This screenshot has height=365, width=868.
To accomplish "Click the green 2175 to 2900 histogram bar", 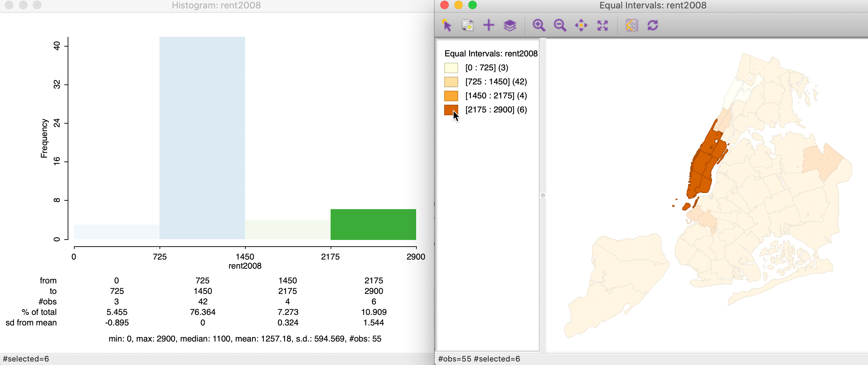I will tap(373, 225).
